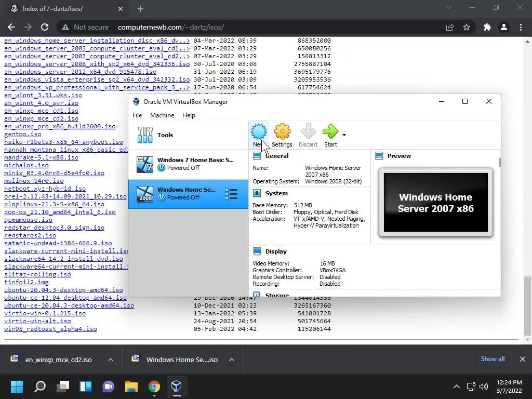The width and height of the screenshot is (532, 399).
Task: Click the Preview section header
Action: click(399, 156)
